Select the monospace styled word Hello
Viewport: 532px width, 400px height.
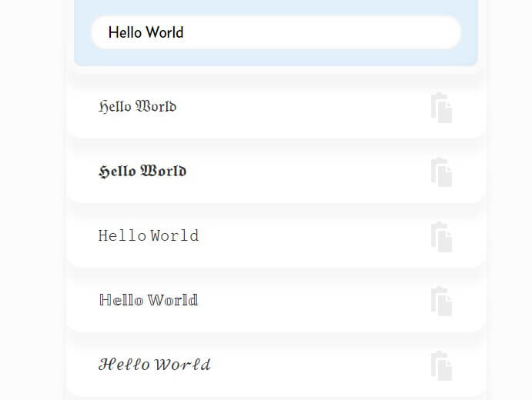coord(122,235)
